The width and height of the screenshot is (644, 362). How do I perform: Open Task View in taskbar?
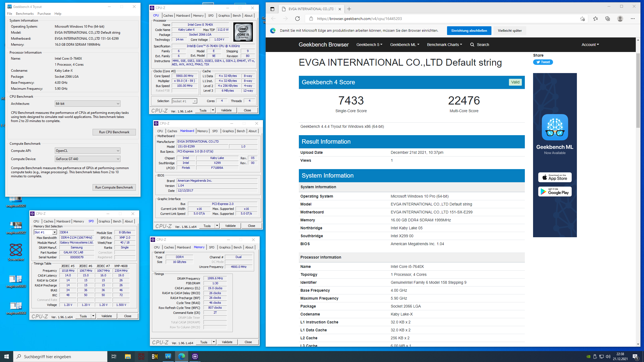tap(114, 357)
